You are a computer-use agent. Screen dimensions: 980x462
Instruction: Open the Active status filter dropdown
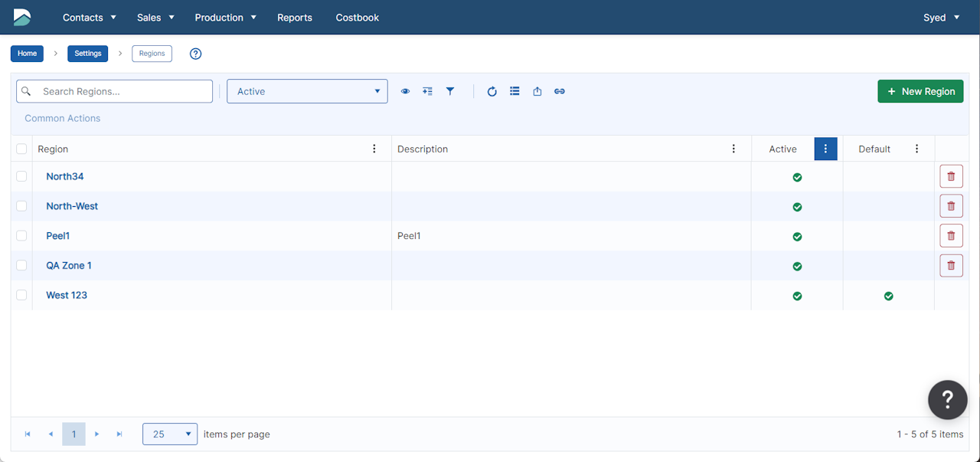(307, 91)
